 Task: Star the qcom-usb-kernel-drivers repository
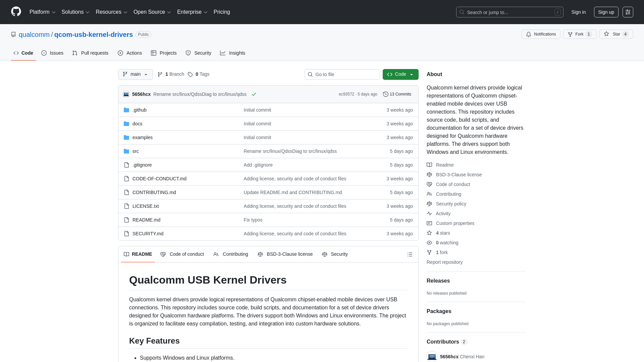(616, 34)
